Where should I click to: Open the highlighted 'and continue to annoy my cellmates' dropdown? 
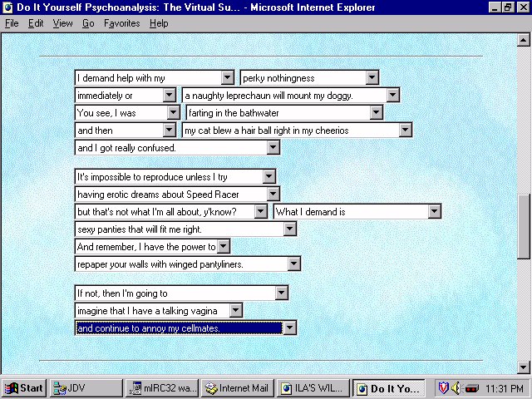(289, 328)
